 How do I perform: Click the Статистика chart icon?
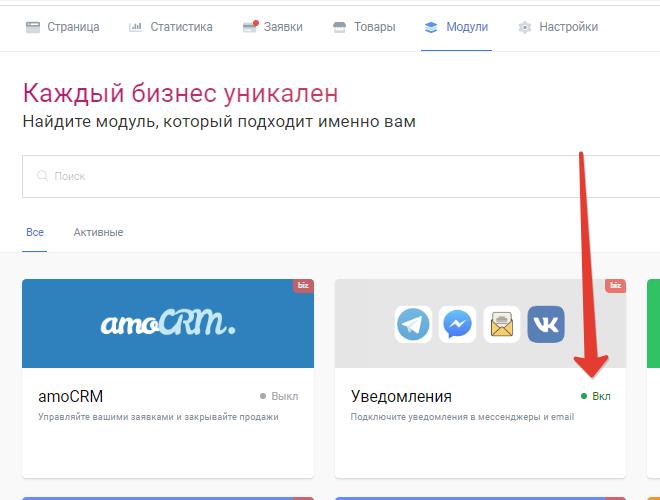click(x=135, y=27)
